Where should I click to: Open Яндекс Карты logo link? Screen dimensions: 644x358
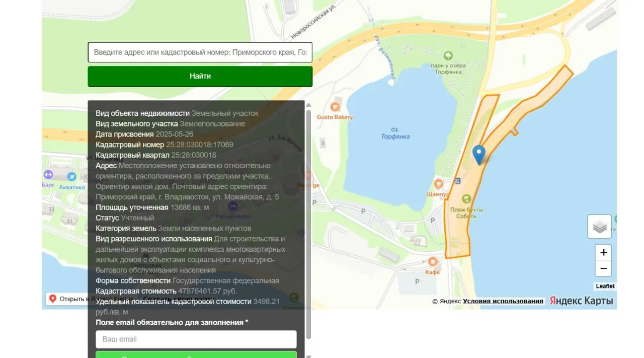tap(581, 301)
